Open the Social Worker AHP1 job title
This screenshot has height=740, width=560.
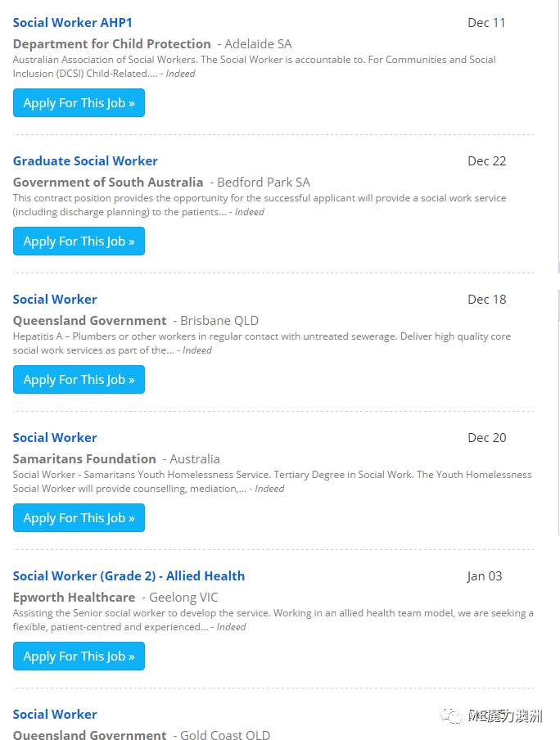pos(72,23)
